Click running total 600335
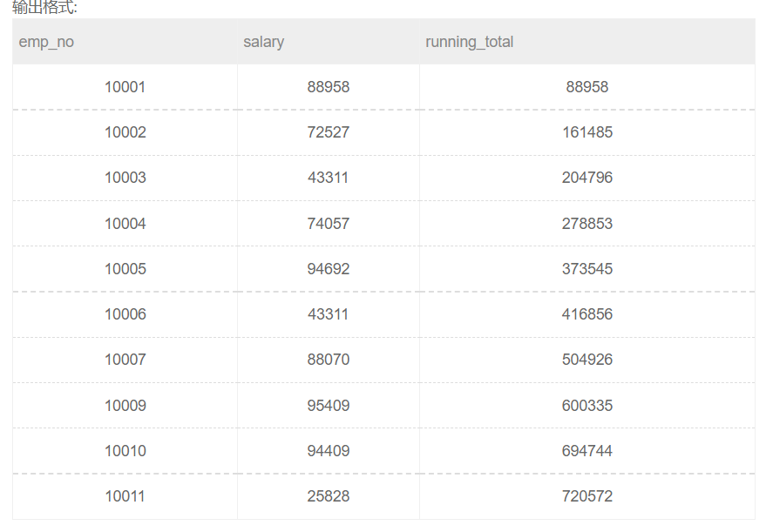This screenshot has width=766, height=532. 587,406
